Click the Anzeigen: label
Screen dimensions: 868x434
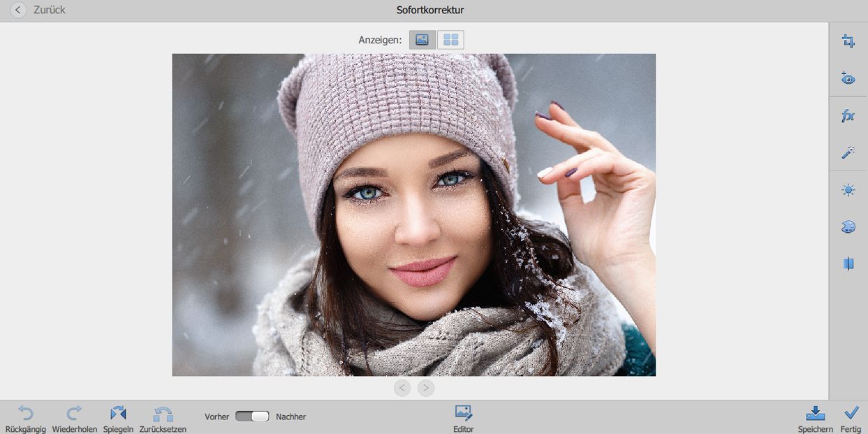pyautogui.click(x=380, y=40)
